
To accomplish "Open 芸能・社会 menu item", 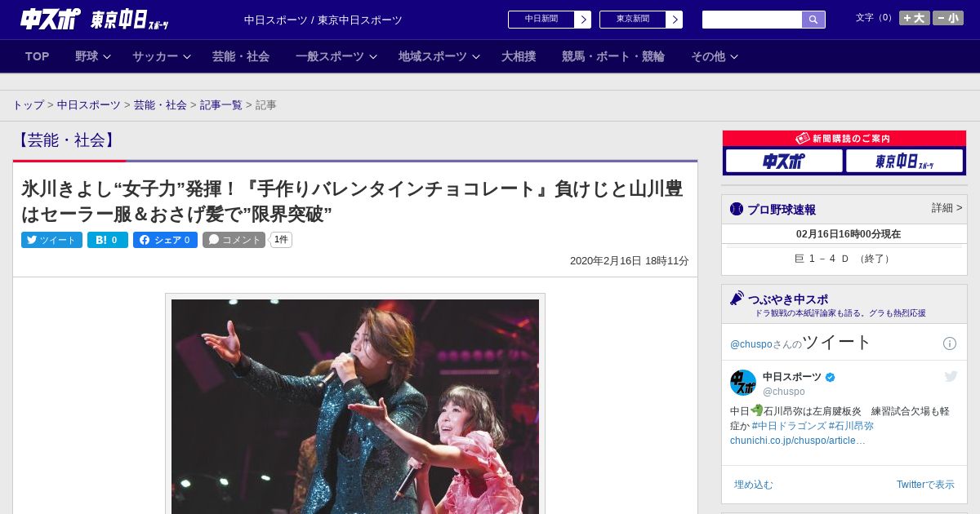I will [241, 56].
